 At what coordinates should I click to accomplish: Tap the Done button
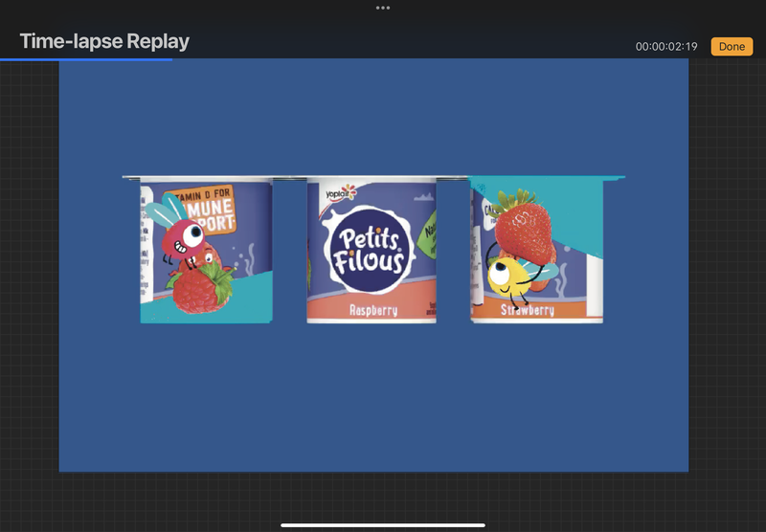coord(732,47)
